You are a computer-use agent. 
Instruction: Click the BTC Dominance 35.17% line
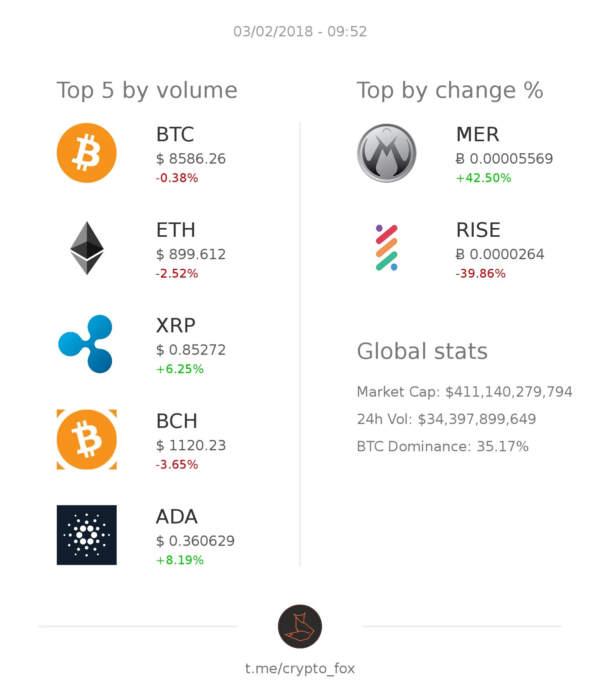coord(442,446)
